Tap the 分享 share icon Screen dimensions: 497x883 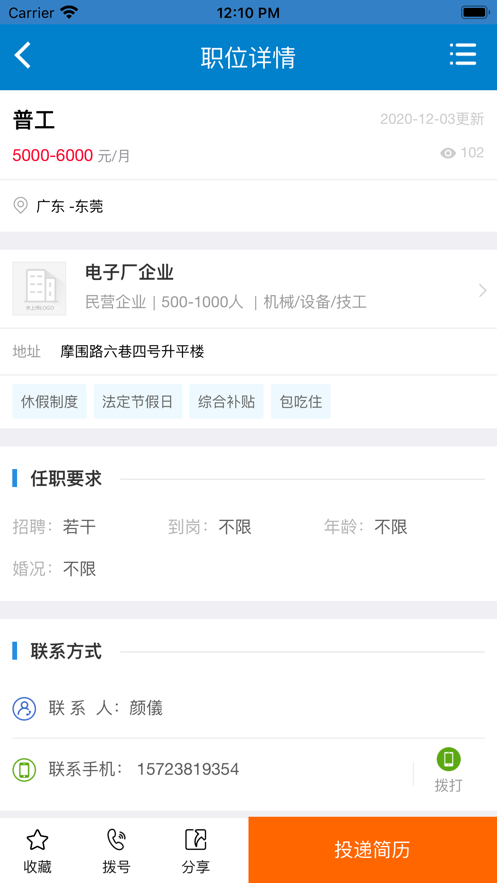pyautogui.click(x=196, y=841)
